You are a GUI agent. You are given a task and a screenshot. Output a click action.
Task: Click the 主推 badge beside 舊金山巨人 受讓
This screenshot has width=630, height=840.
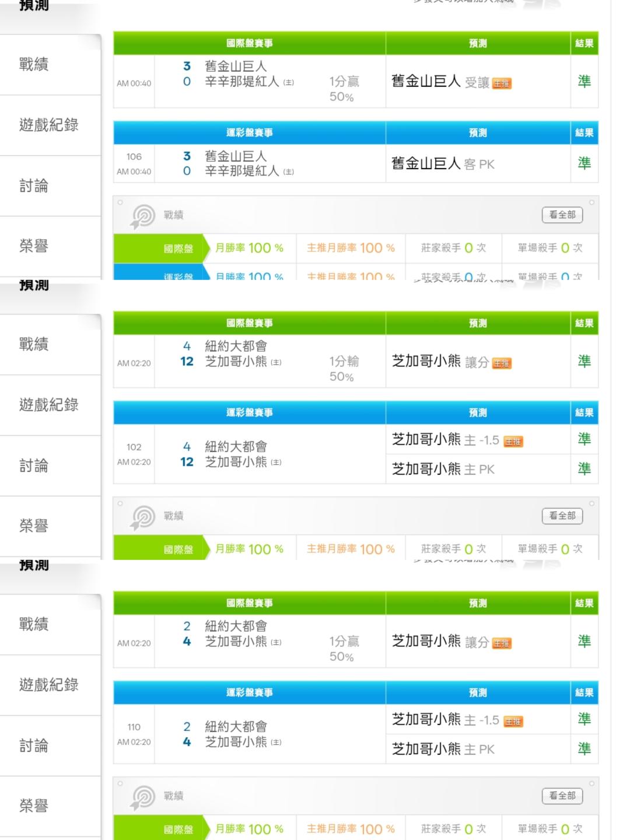coord(501,83)
